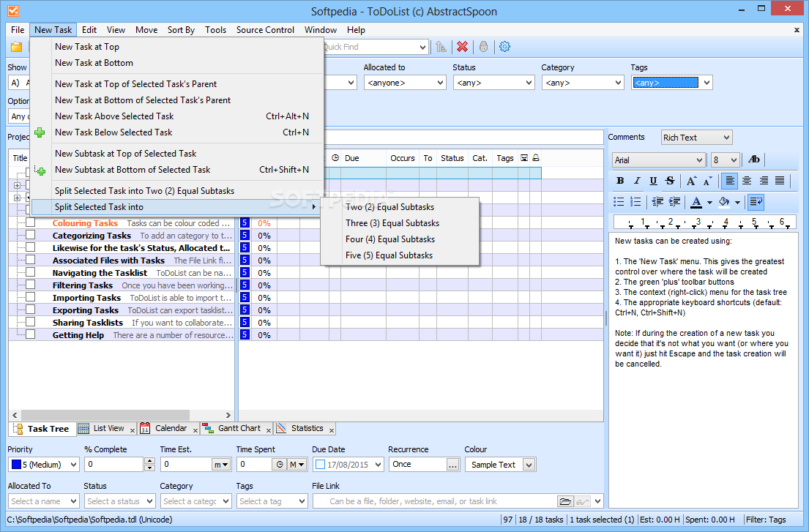
Task: Open the Rich Text comments format dropdown
Action: tap(726, 138)
